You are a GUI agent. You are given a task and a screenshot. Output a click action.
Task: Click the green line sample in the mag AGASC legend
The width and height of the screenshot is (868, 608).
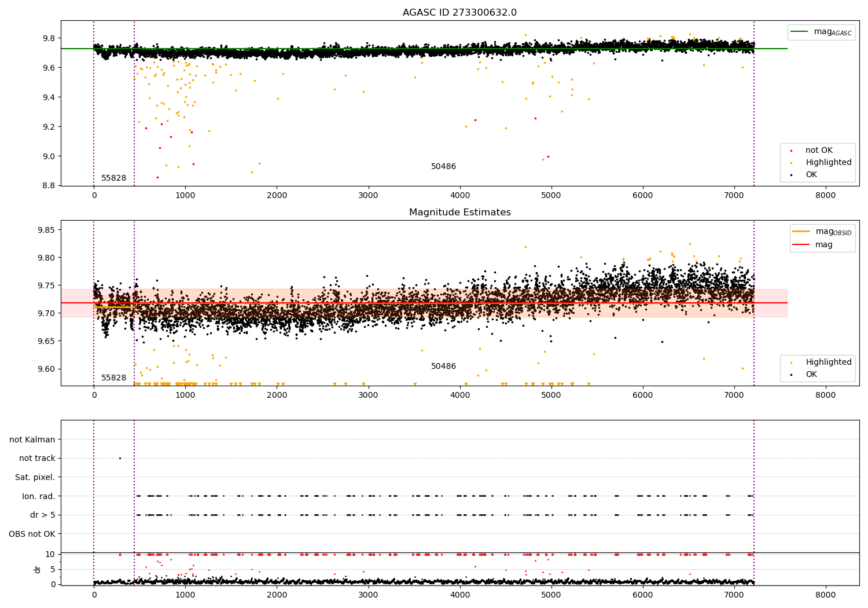coord(800,32)
